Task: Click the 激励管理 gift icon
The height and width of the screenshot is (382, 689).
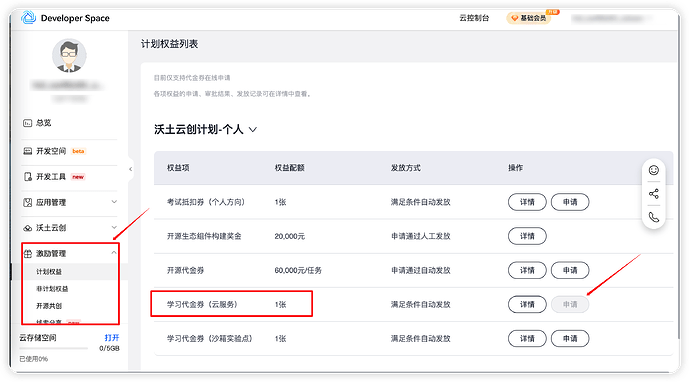Action: pyautogui.click(x=27, y=253)
